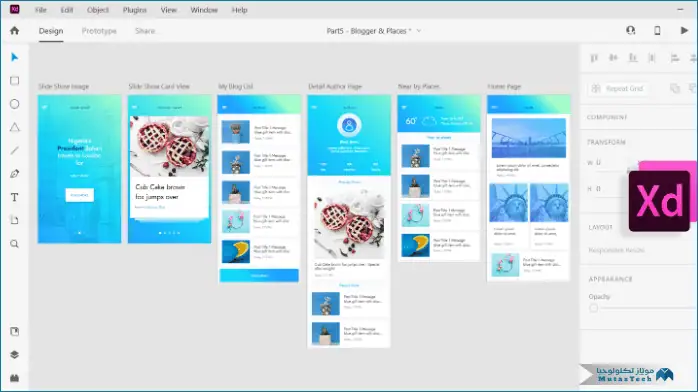Select the My Blog List artboard title
This screenshot has height=392, width=698.
click(x=235, y=86)
